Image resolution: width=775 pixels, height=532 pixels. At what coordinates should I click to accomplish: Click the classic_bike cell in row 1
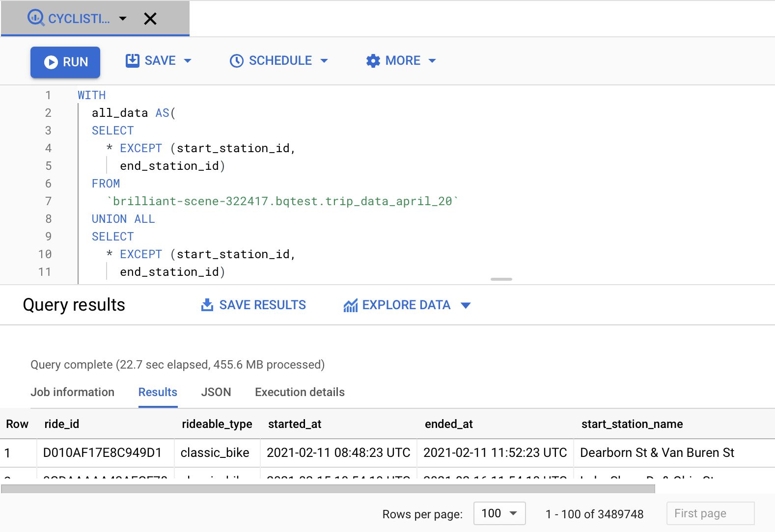pyautogui.click(x=215, y=452)
